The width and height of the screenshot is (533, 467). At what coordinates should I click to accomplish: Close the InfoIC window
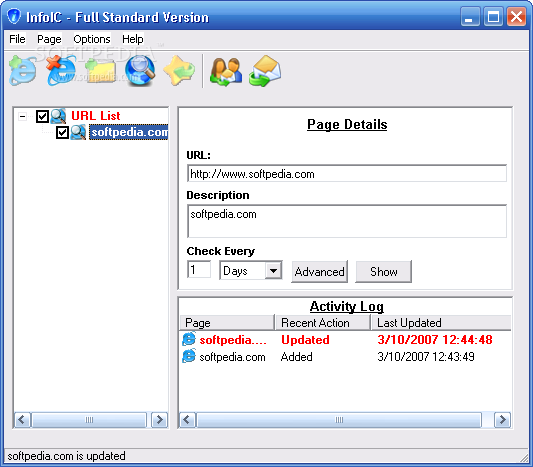[x=516, y=16]
